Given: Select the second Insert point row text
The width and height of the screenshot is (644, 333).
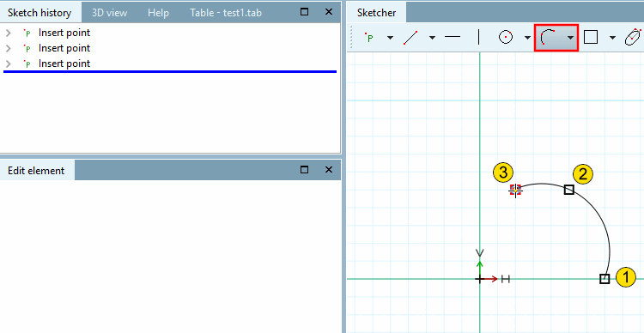Looking at the screenshot, I should (64, 48).
